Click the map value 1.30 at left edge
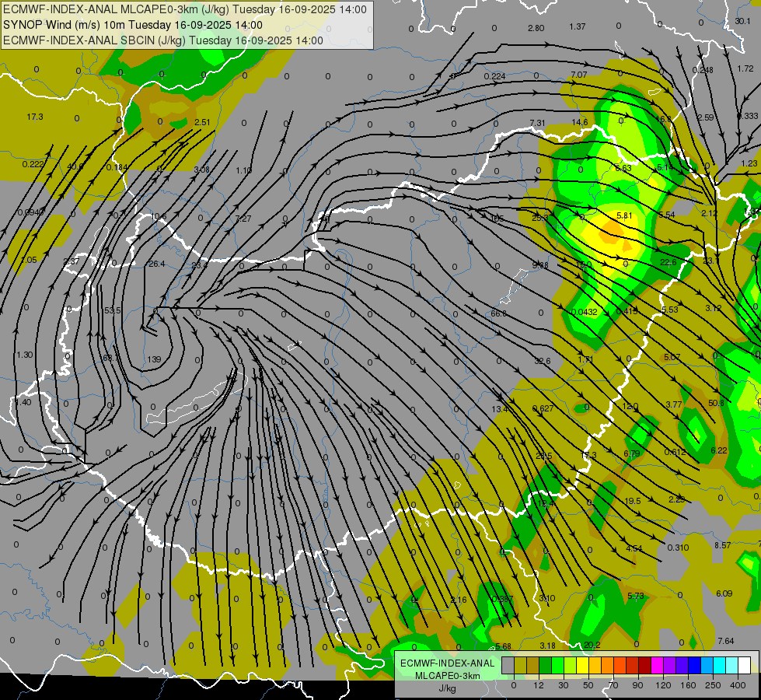The width and height of the screenshot is (761, 700). [x=25, y=355]
